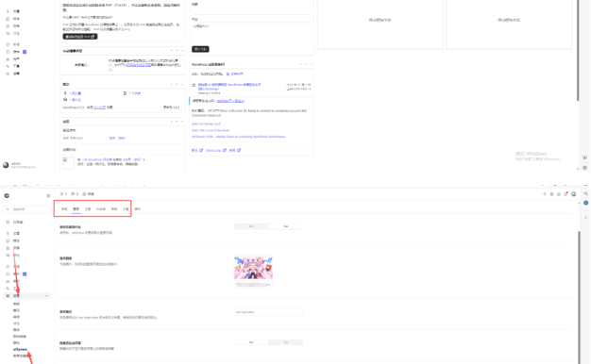This screenshot has width=591, height=364.
Task: Expand the Settings chevron in lower sidebar
Action: pyautogui.click(x=47, y=296)
